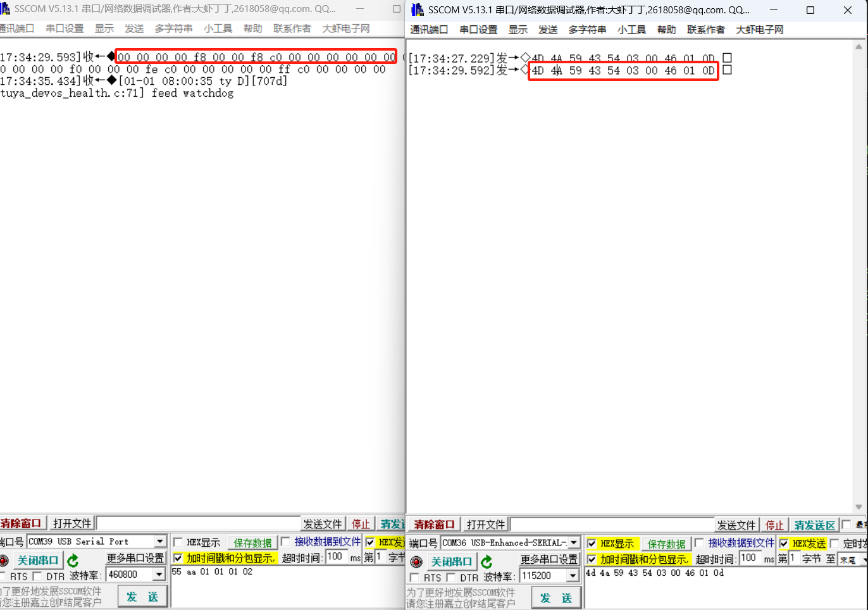Open 串口设置 menu in the left window
The height and width of the screenshot is (610, 868).
[65, 28]
